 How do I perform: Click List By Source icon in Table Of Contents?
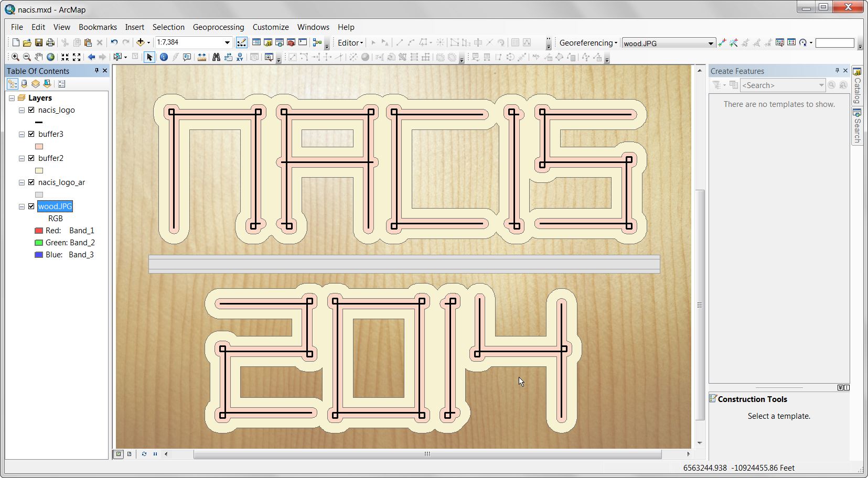tap(24, 84)
